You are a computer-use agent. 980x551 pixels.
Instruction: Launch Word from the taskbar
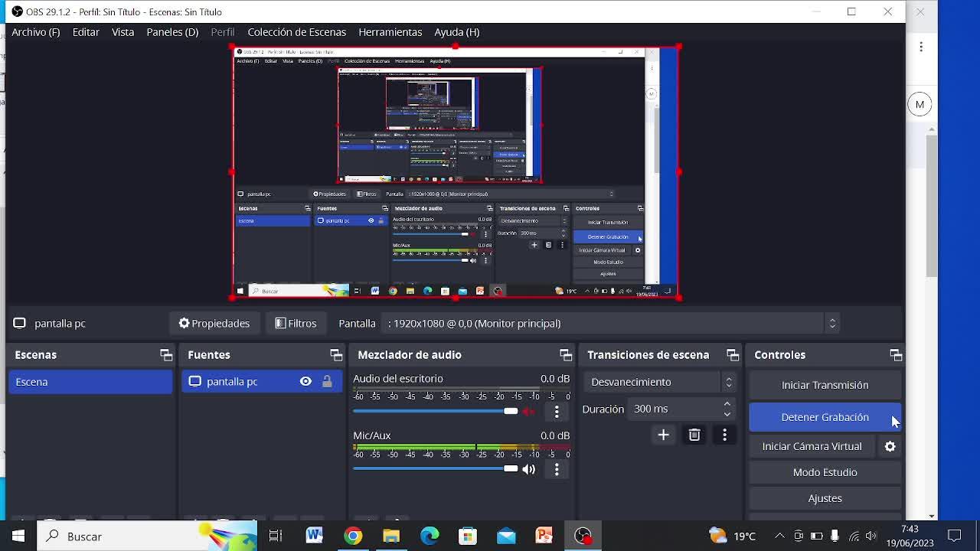pyautogui.click(x=314, y=536)
